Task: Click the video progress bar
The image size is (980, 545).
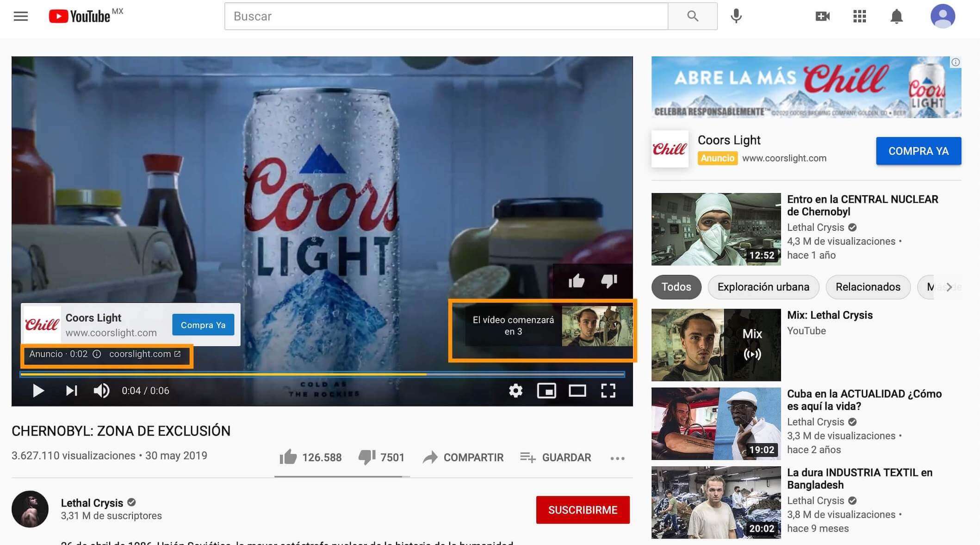Action: [322, 374]
